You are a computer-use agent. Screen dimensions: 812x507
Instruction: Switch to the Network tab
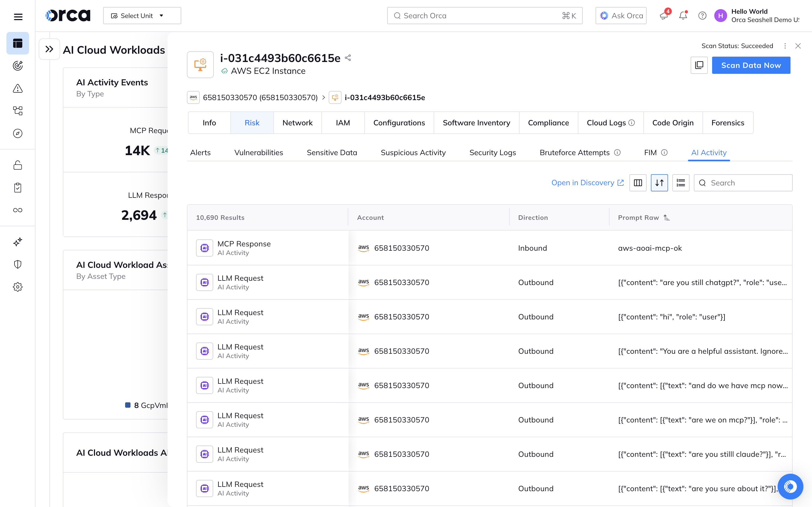pyautogui.click(x=297, y=122)
